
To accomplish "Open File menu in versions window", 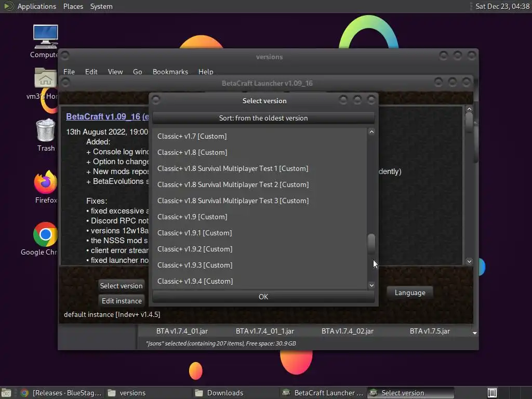I will 69,72.
